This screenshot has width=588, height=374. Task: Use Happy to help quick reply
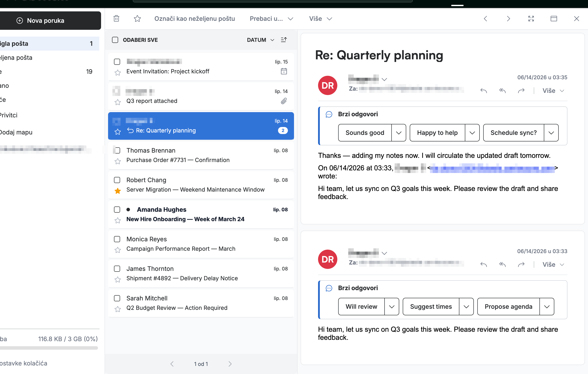point(437,133)
